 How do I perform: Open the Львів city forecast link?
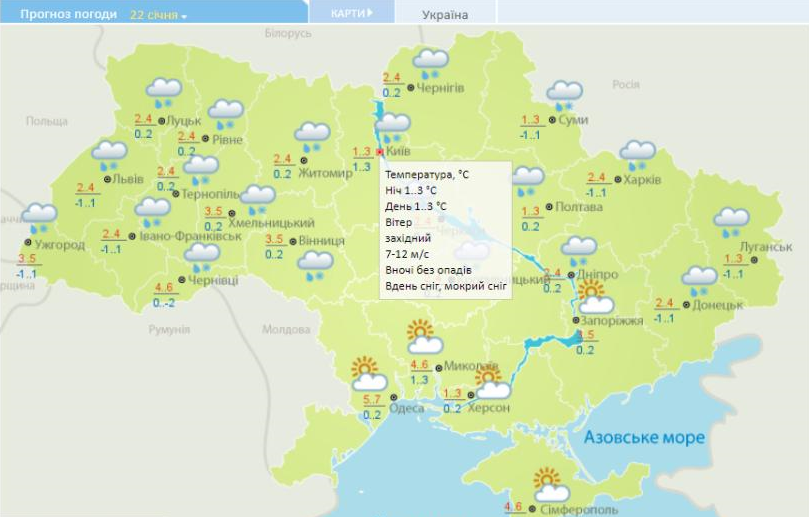point(127,180)
